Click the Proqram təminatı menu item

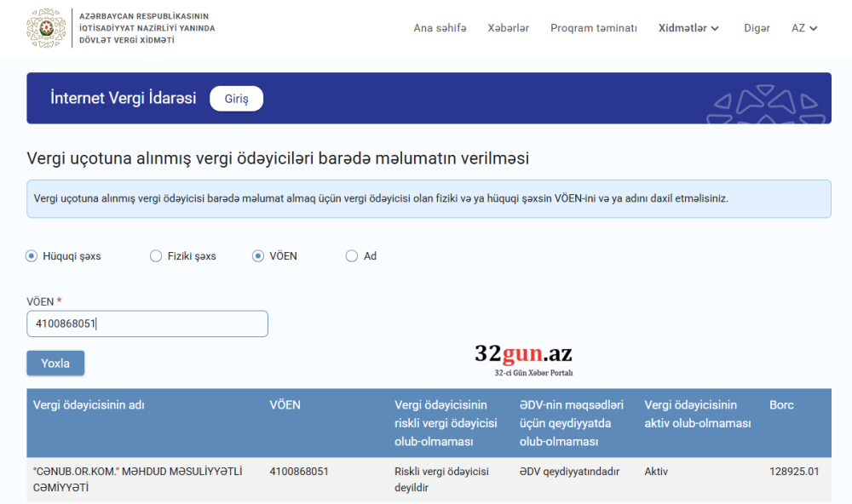[594, 28]
